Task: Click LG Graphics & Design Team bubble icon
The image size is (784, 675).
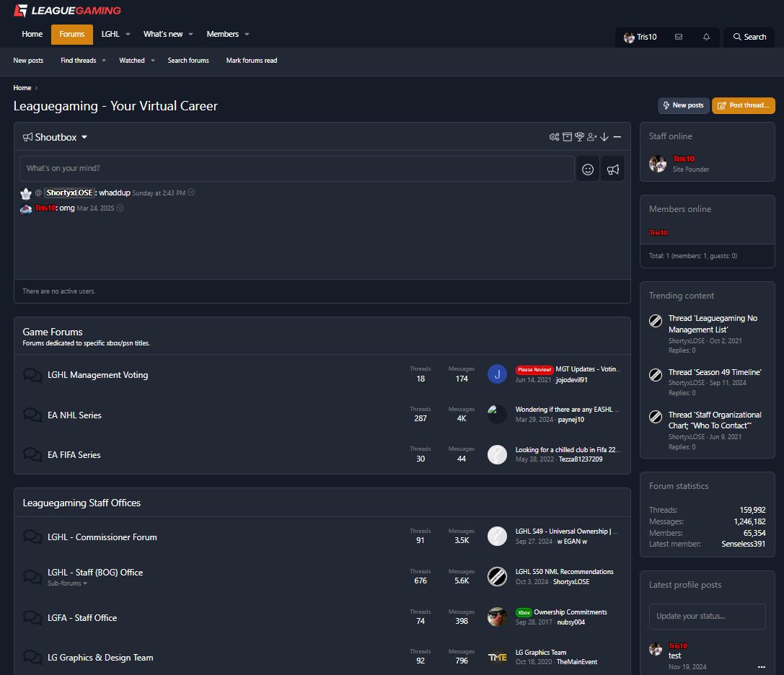Action: (x=32, y=657)
